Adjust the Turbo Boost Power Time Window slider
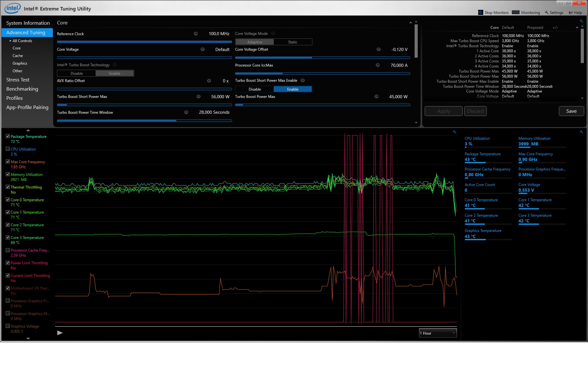The width and height of the screenshot is (588, 384). [144, 121]
